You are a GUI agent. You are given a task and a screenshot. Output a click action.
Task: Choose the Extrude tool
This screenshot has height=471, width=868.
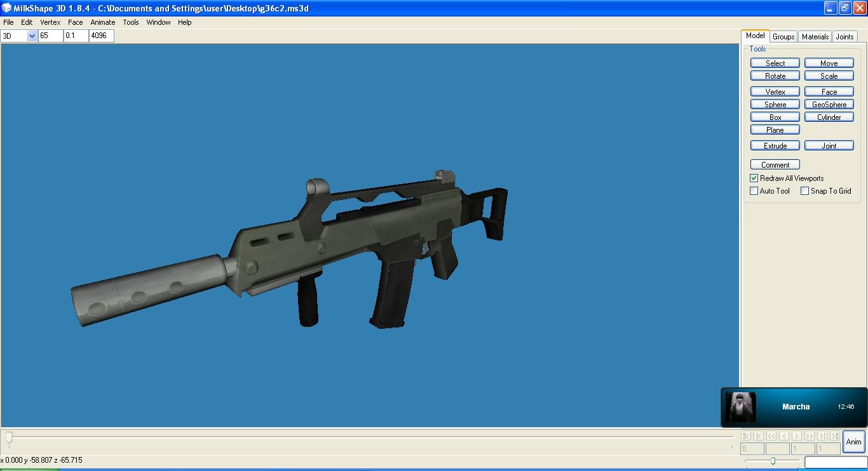tap(775, 145)
